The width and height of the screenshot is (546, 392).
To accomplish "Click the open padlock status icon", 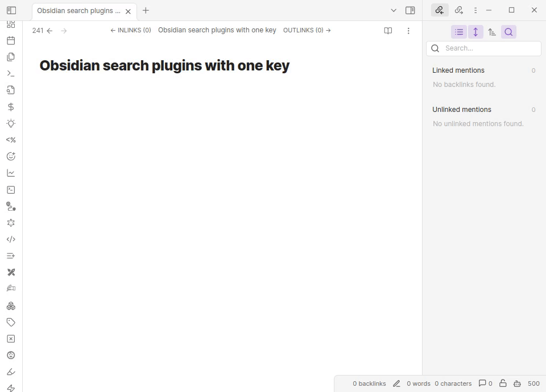I will [503, 383].
